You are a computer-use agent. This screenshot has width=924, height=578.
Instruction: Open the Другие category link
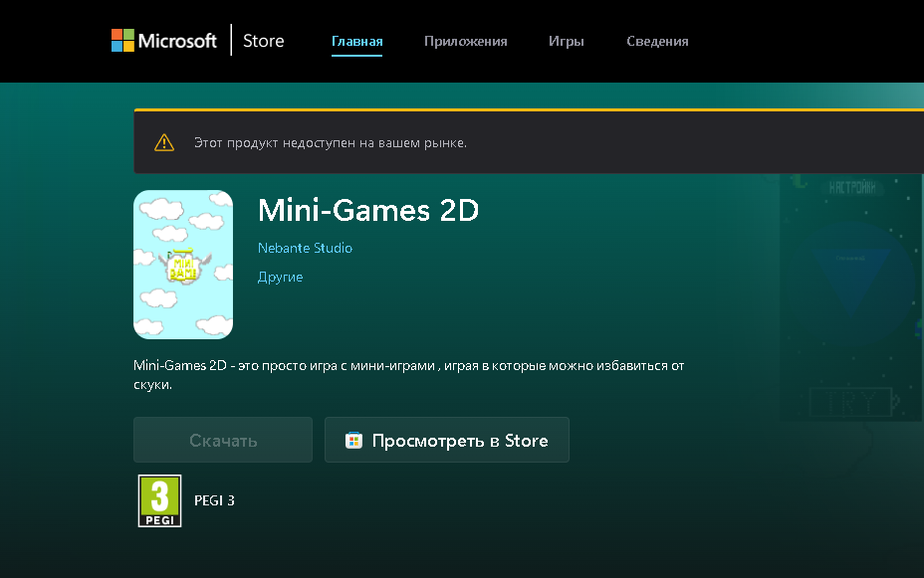(x=280, y=277)
